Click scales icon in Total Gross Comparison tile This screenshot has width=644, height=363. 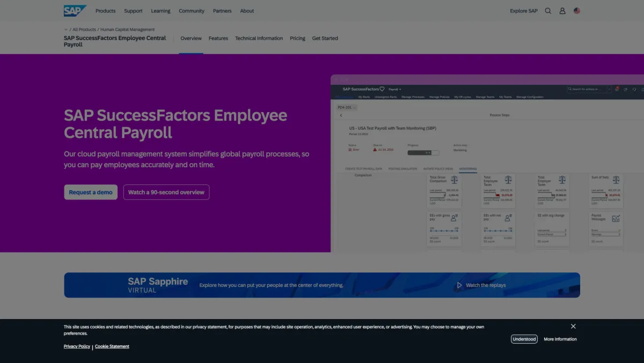pyautogui.click(x=455, y=180)
